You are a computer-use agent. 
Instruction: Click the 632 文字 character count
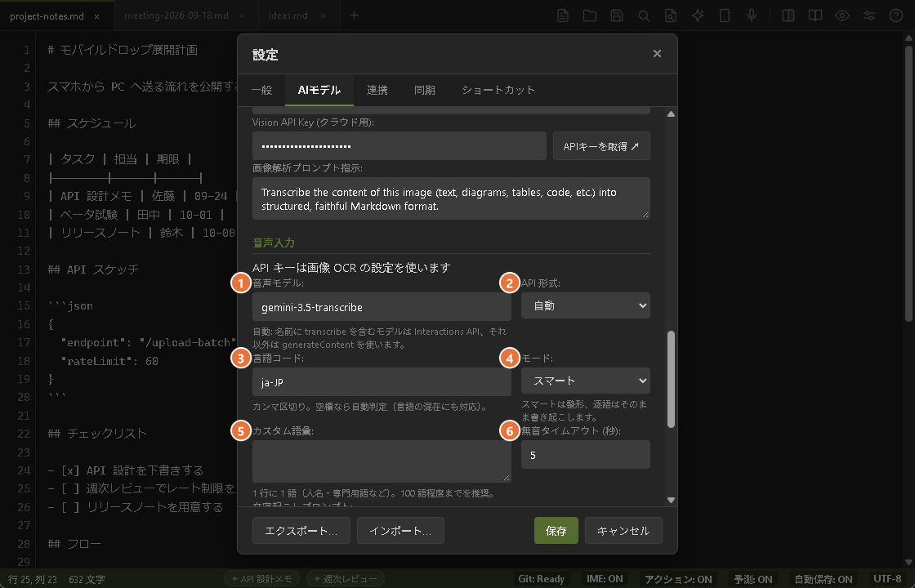(x=87, y=579)
